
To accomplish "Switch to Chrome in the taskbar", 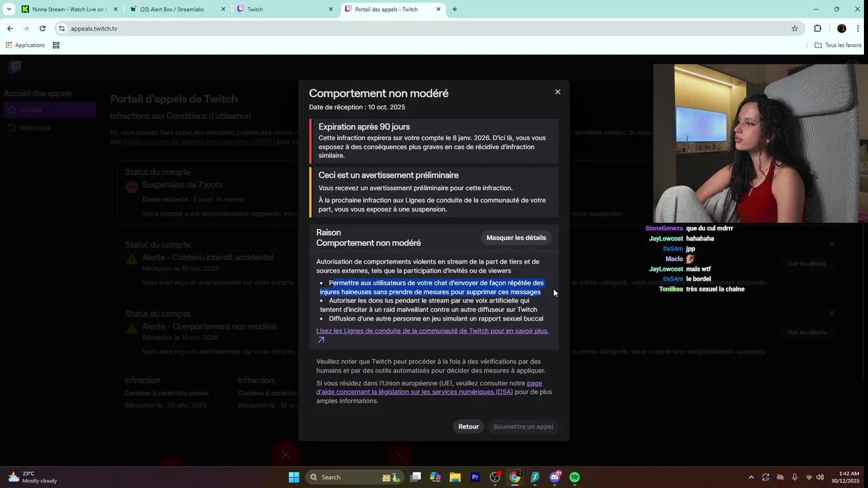I will click(x=515, y=477).
